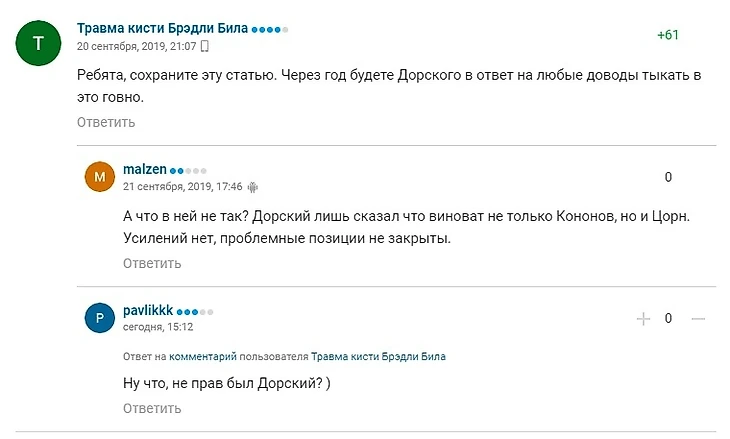
Task: Click the orange M avatar of malzen
Action: point(99,177)
